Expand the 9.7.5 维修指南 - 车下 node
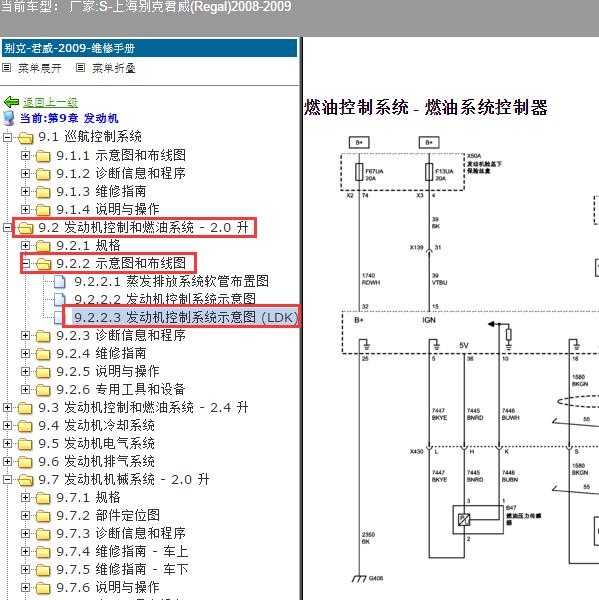Screen dimensions: 599x600 point(25,569)
